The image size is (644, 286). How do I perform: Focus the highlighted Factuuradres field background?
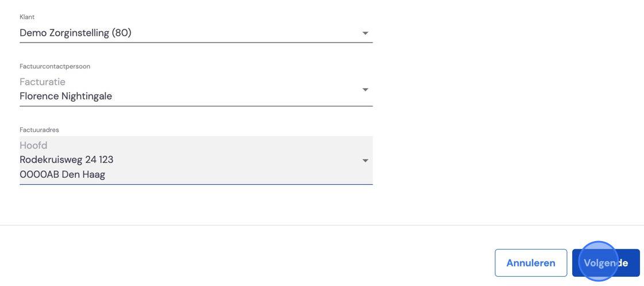point(196,160)
